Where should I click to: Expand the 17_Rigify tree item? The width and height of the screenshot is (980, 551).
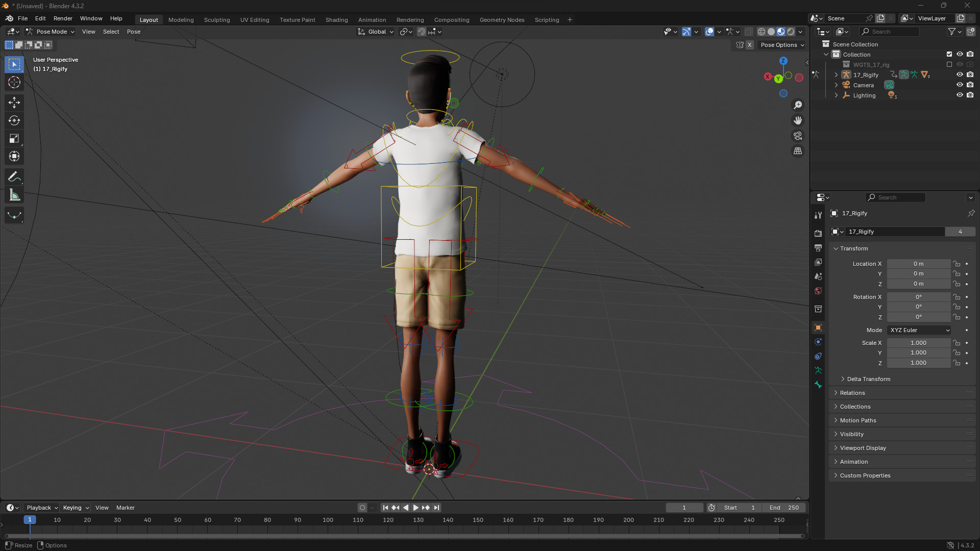coord(836,75)
